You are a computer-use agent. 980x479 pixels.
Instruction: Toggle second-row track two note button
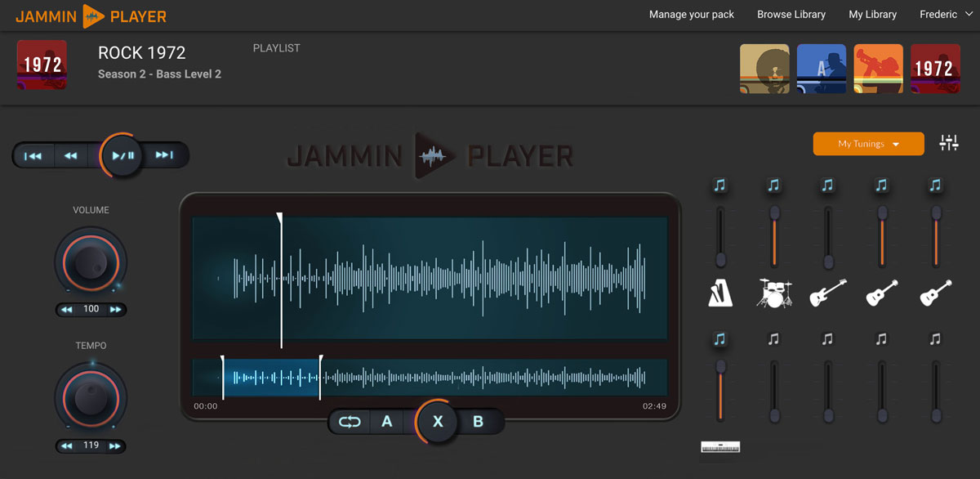774,338
